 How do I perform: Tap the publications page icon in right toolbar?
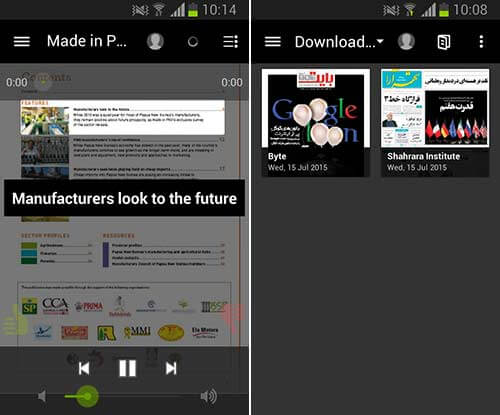coord(444,42)
